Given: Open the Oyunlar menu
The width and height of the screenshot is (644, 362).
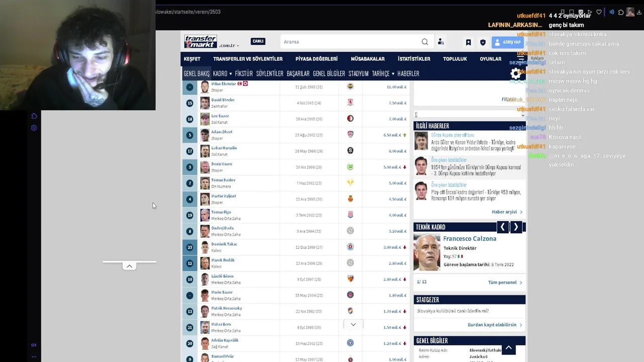Looking at the screenshot, I should point(491,59).
